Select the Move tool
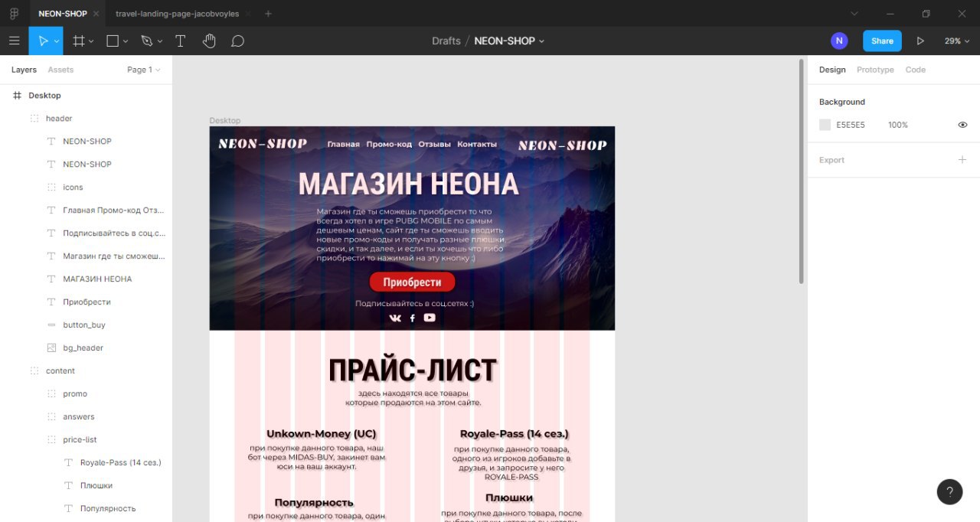 (43, 41)
